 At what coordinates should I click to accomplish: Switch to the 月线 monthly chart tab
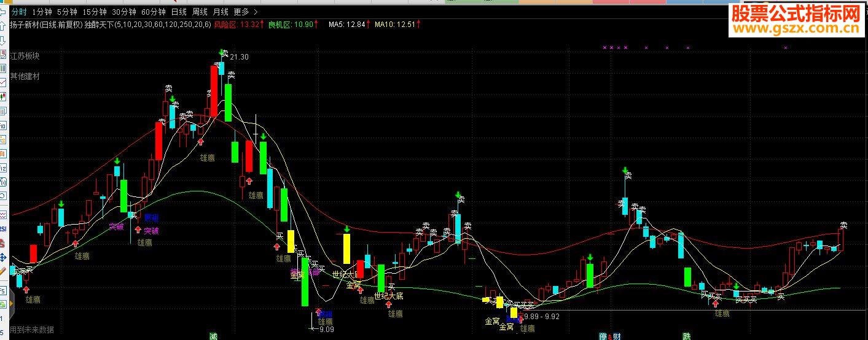click(221, 12)
